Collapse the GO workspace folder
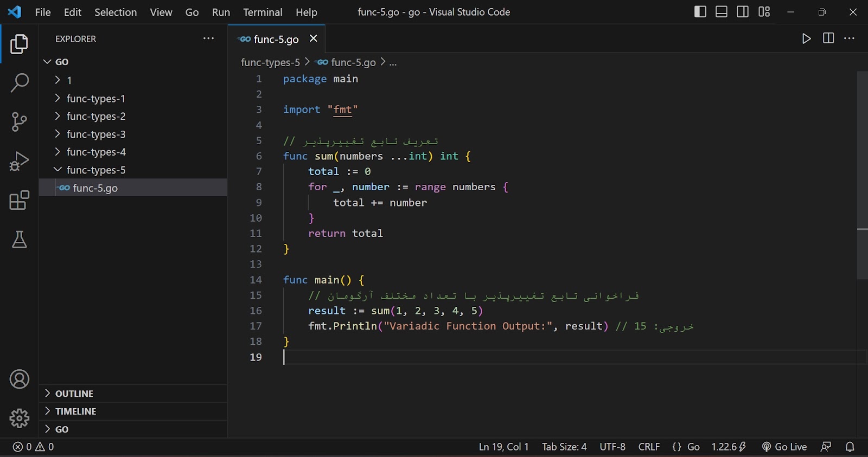The width and height of the screenshot is (868, 457). point(133,62)
